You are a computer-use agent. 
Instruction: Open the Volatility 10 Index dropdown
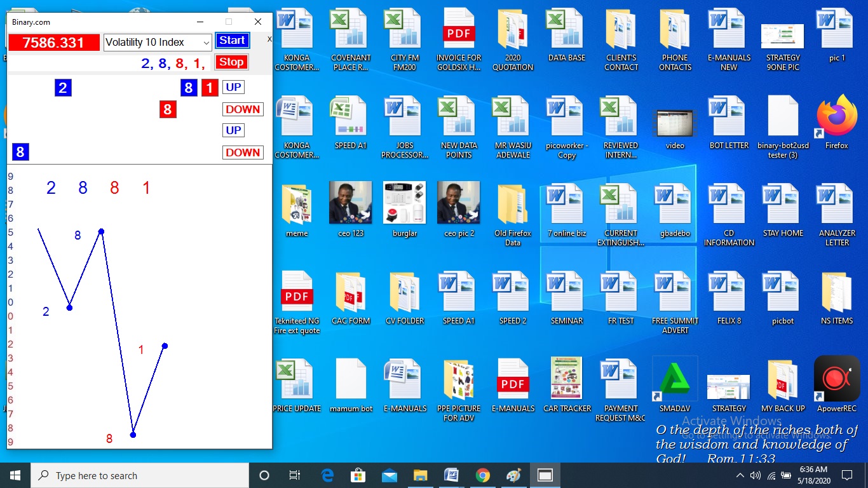(x=158, y=42)
